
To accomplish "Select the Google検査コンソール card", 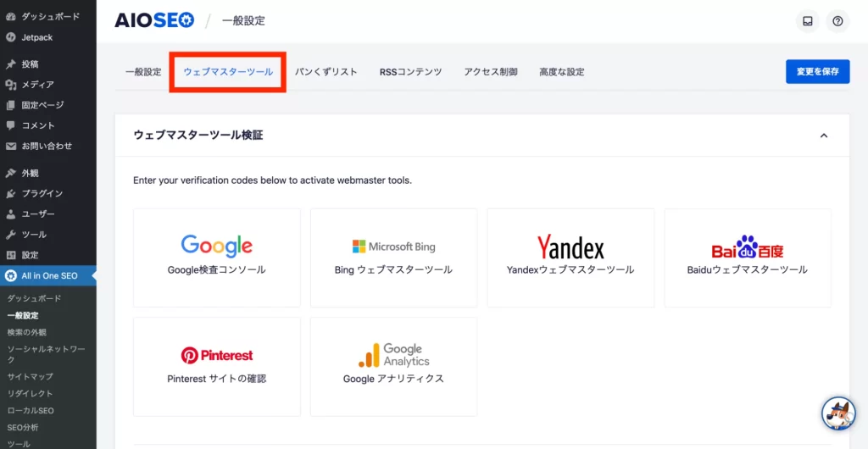I will tap(217, 258).
